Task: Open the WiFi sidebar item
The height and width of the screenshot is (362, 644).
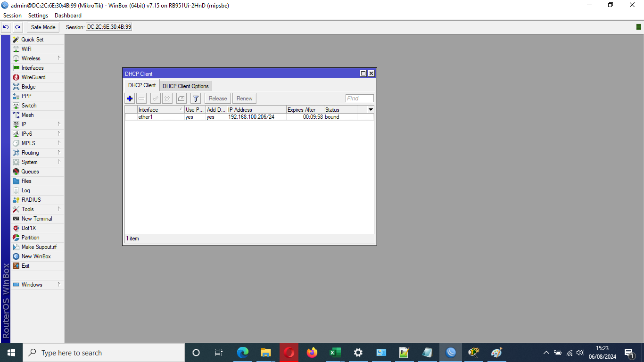Action: (x=38, y=49)
